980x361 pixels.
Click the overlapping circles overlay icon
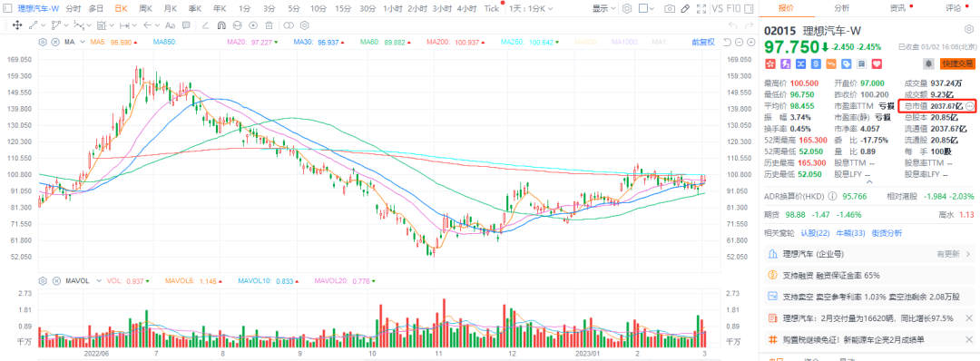point(289,25)
